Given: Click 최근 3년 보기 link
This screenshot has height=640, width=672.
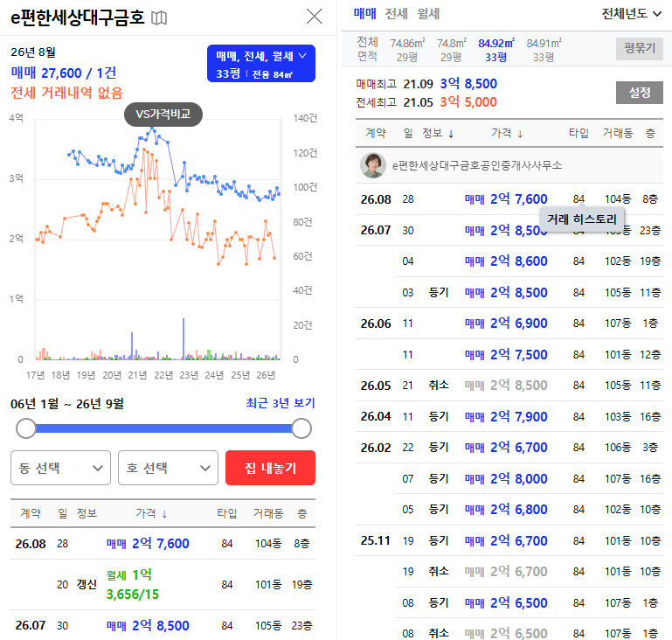Looking at the screenshot, I should [281, 403].
